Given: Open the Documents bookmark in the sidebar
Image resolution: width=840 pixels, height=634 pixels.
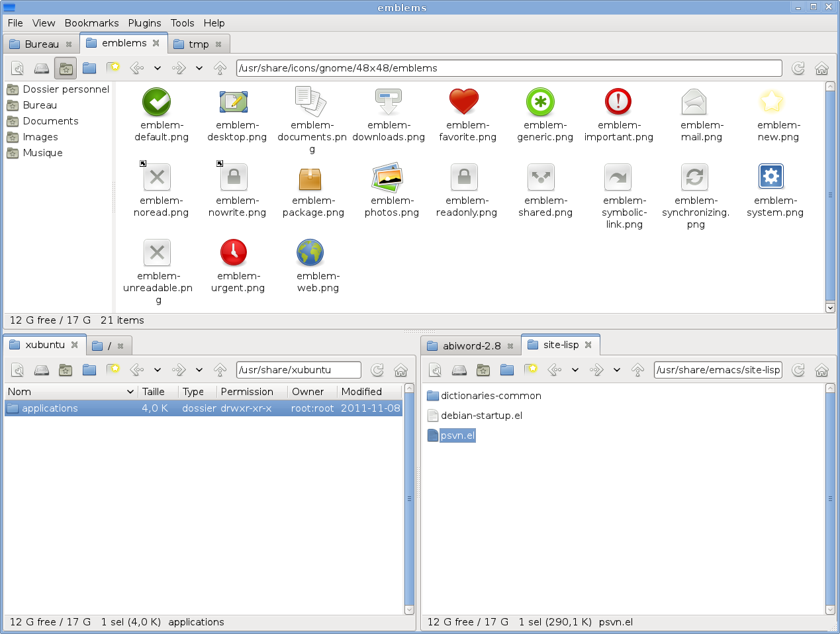Looking at the screenshot, I should pos(50,121).
